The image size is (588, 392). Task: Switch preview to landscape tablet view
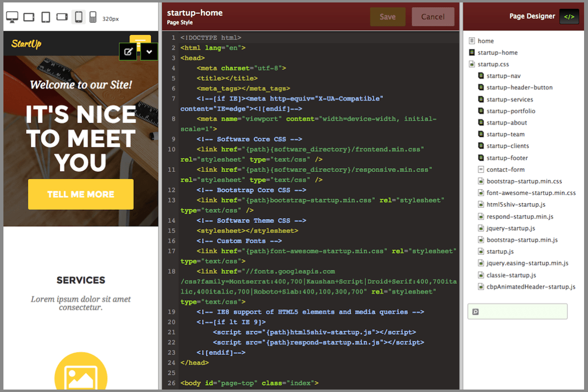tap(29, 17)
